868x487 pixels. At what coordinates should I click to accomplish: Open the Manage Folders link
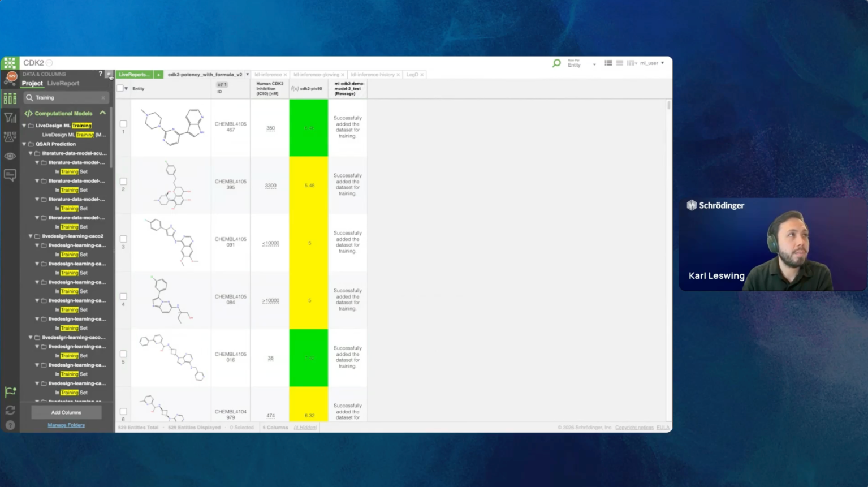66,425
